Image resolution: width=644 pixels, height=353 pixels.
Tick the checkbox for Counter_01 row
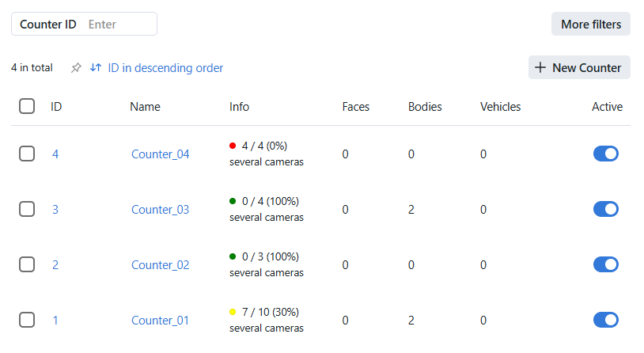click(27, 320)
